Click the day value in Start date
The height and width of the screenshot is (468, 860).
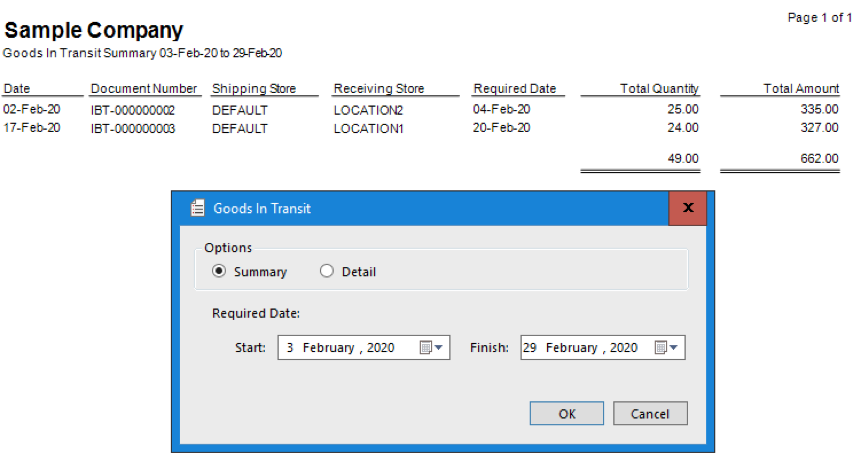click(x=290, y=348)
